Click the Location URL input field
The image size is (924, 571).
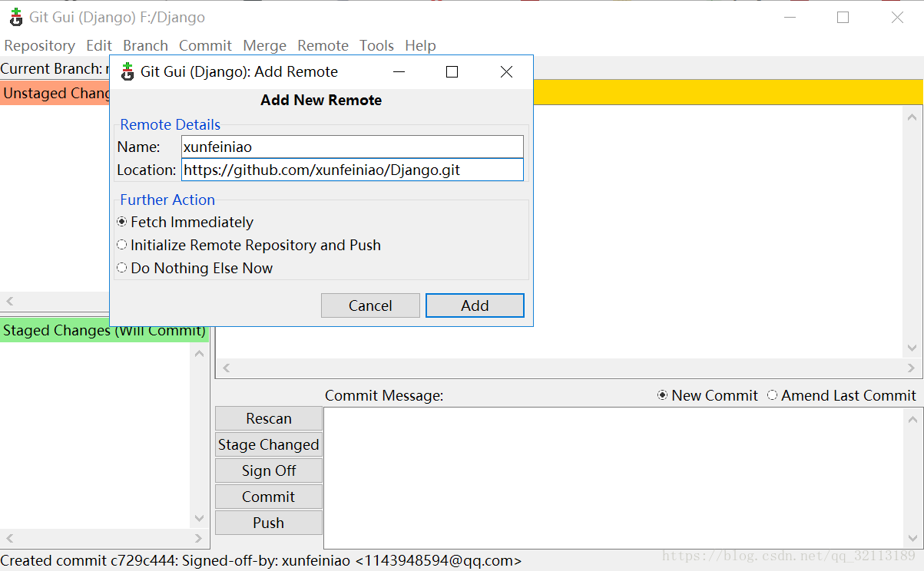tap(353, 170)
